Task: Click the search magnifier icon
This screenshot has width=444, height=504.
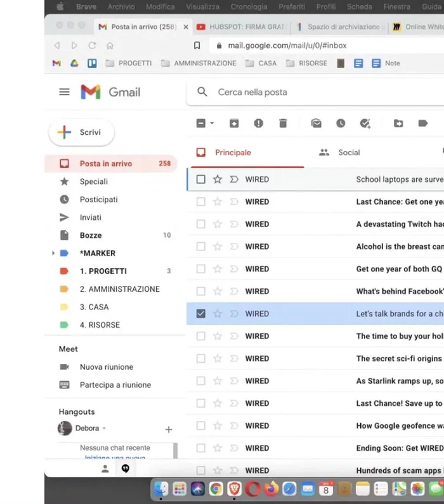Action: (x=202, y=92)
